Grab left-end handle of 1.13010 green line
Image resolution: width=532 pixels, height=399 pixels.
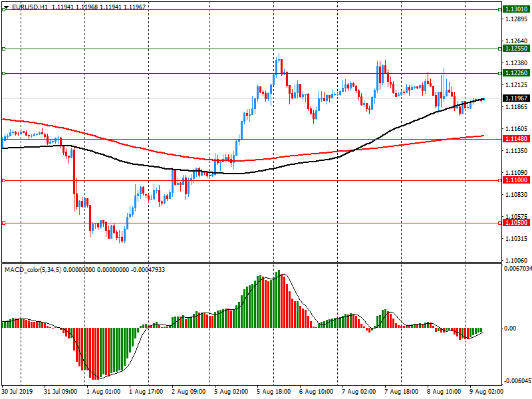(4, 9)
